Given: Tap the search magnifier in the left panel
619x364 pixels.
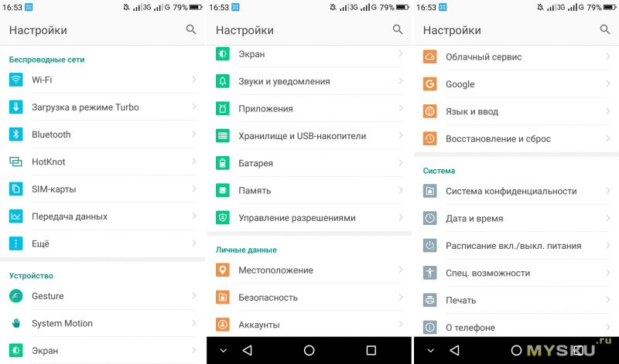Looking at the screenshot, I should point(191,29).
